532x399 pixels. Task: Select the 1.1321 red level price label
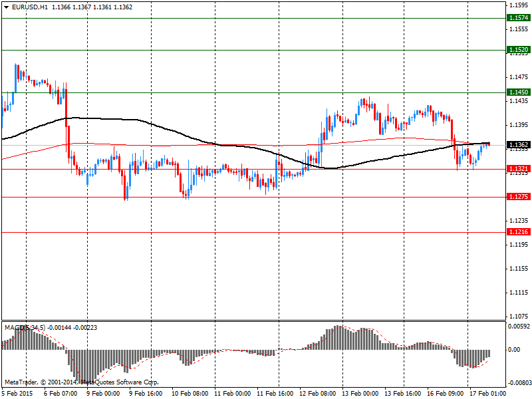pos(519,169)
